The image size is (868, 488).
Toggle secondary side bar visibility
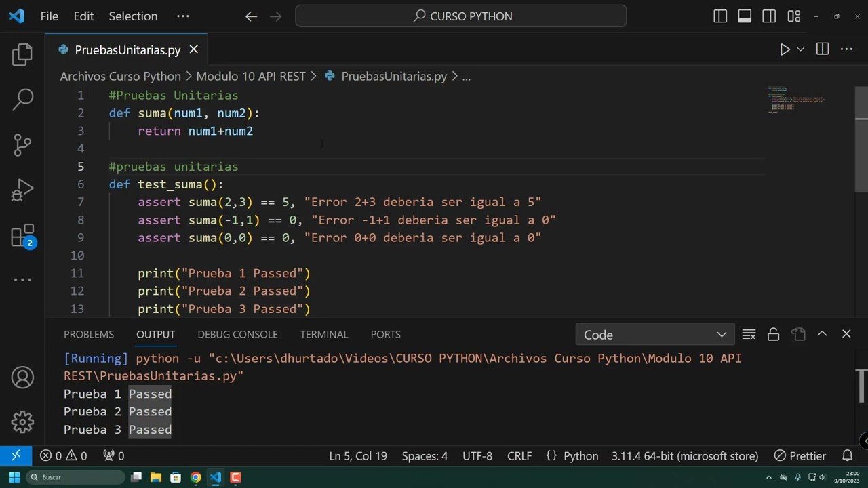[x=769, y=16]
